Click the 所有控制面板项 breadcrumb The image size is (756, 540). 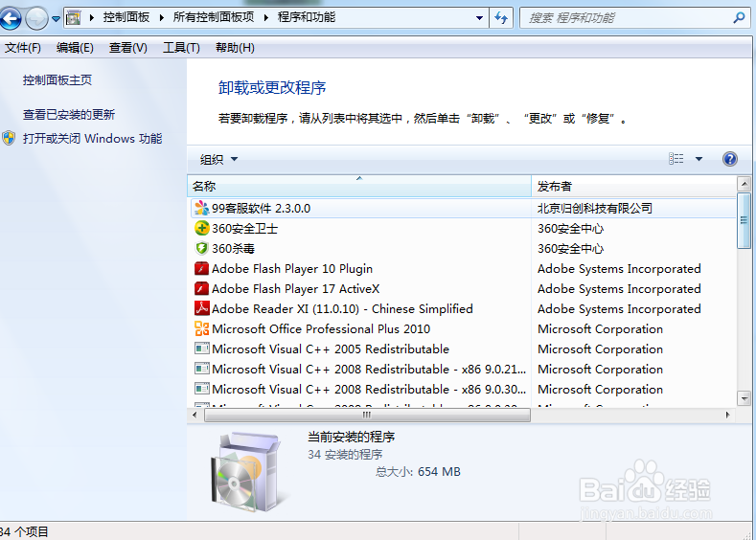(214, 17)
